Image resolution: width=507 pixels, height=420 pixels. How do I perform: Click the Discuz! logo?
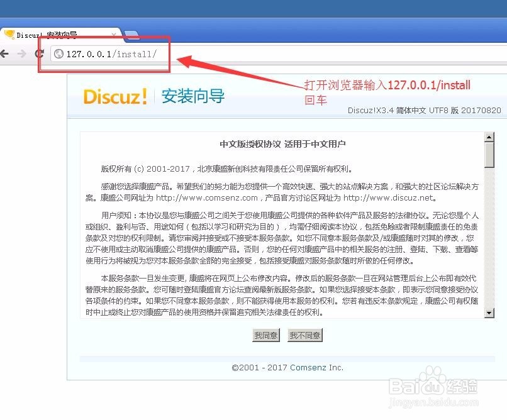tap(116, 97)
